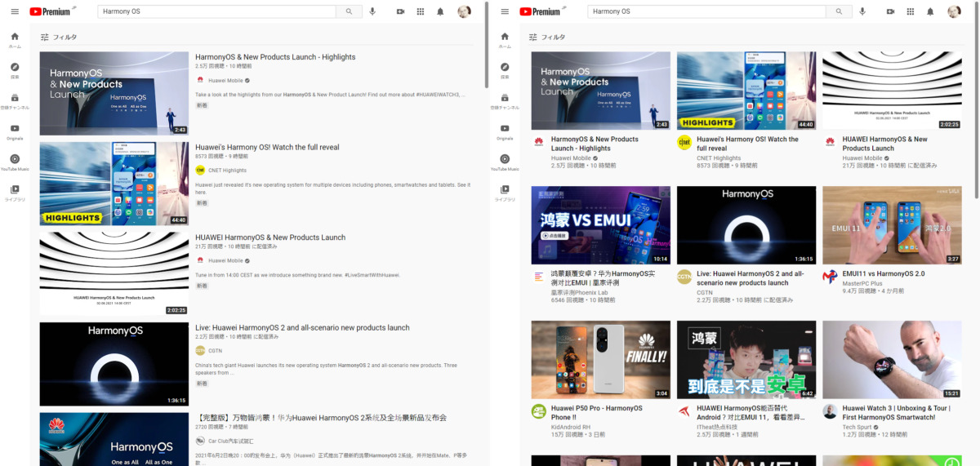Play the 鸿蒙 VS EMUI thumbnail in the grid-view window
Image resolution: width=980 pixels, height=466 pixels.
click(x=600, y=225)
